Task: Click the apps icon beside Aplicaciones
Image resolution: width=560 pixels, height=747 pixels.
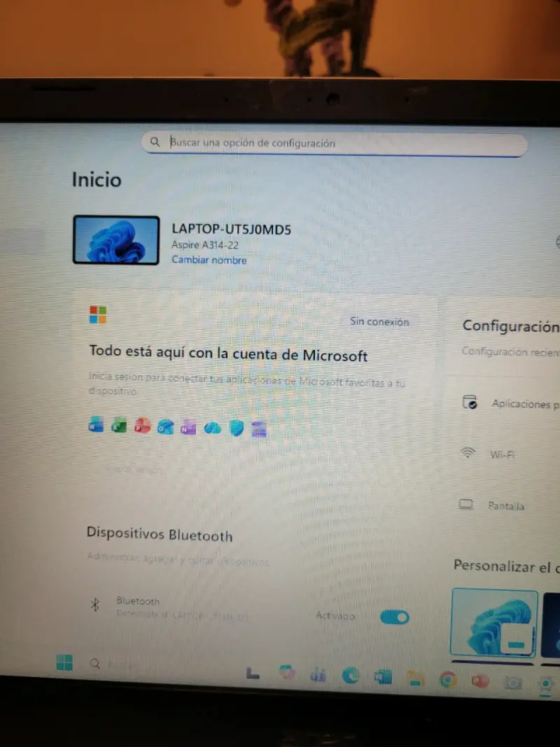Action: pyautogui.click(x=470, y=402)
